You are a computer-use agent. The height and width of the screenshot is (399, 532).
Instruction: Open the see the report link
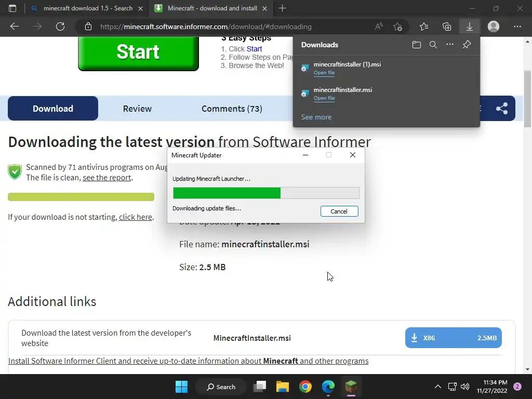point(107,178)
